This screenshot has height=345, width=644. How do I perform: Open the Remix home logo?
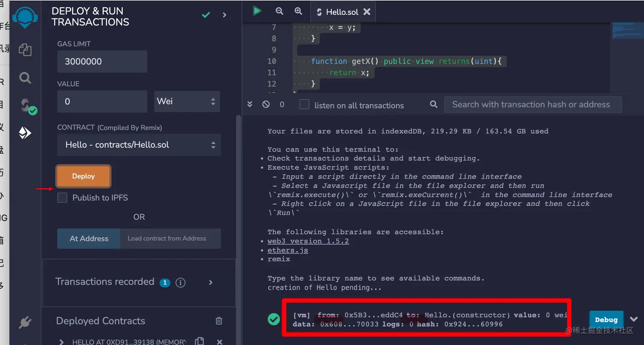click(25, 17)
